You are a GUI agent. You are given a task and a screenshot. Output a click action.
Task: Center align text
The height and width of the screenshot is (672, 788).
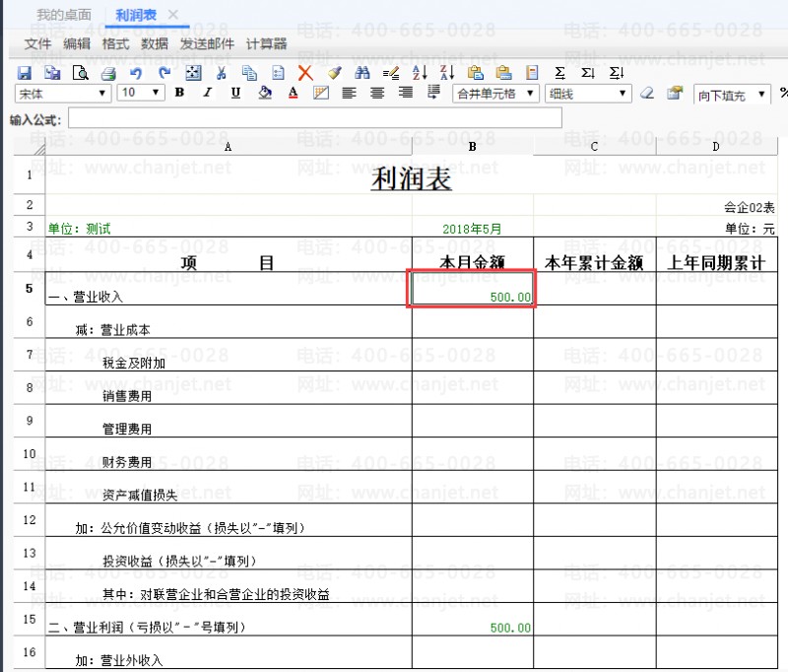click(x=377, y=93)
